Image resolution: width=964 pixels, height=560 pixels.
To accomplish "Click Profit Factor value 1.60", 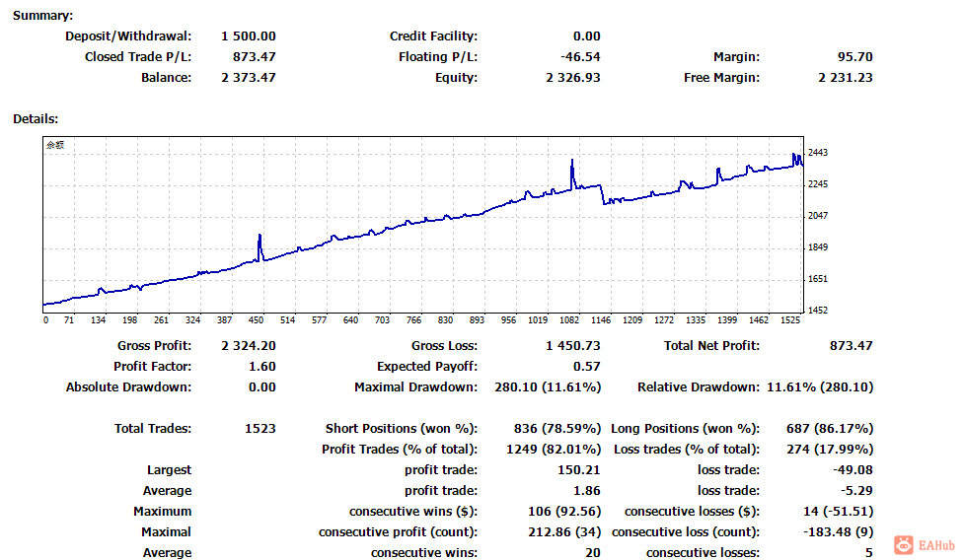I will coord(261,367).
